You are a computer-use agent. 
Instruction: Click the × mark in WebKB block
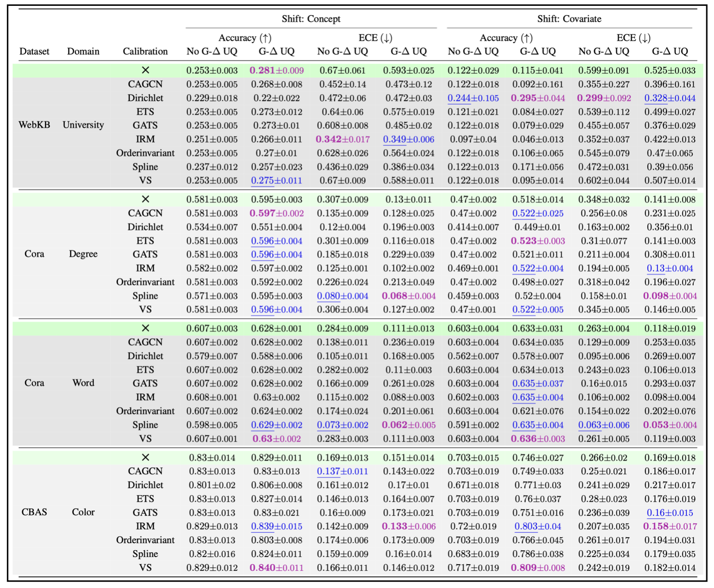[x=145, y=70]
